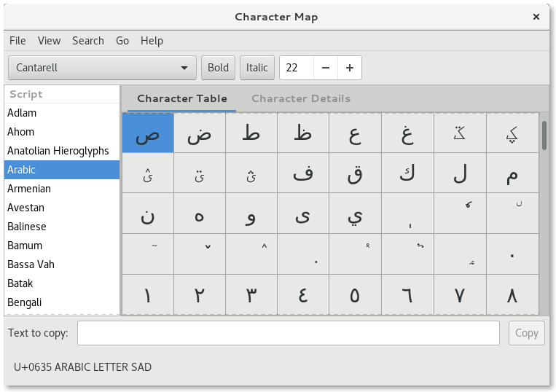Screen dimensions: 556x392
Task: Decrease font size with minus button
Action: (x=326, y=68)
